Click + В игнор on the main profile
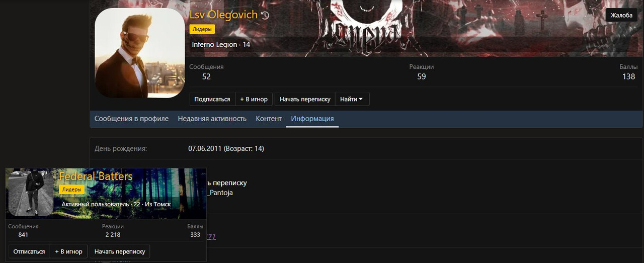The height and width of the screenshot is (263, 644). [254, 99]
